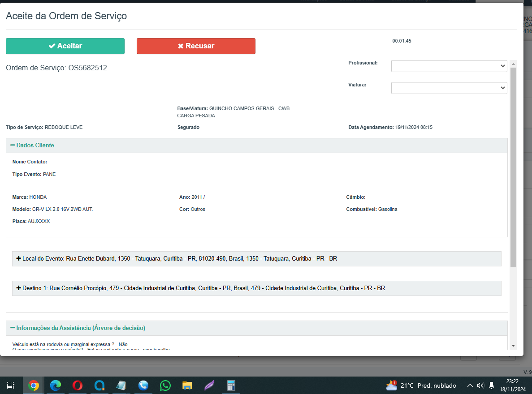
Task: Show hidden system tray icons
Action: [x=470, y=385]
